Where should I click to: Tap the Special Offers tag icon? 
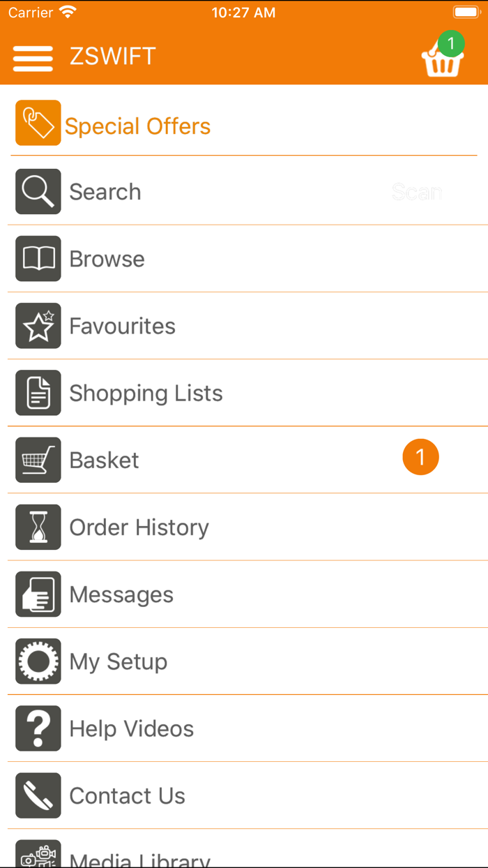(38, 123)
